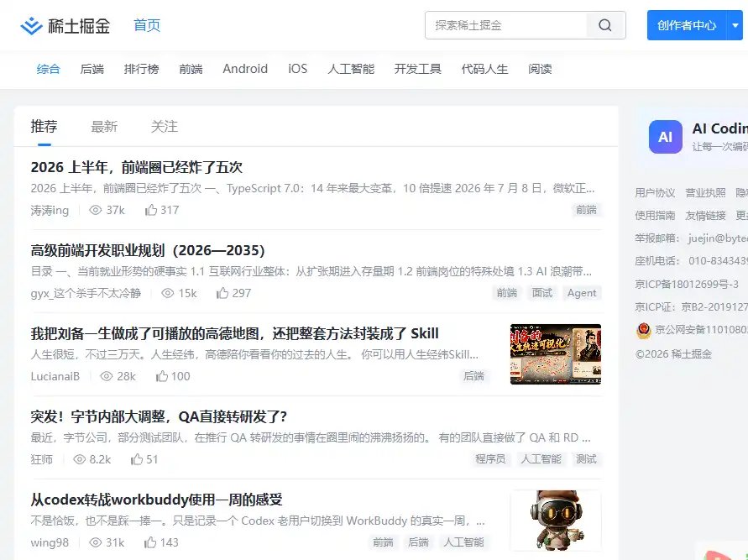
Task: Open the 使用指南 footer link
Action: click(655, 216)
